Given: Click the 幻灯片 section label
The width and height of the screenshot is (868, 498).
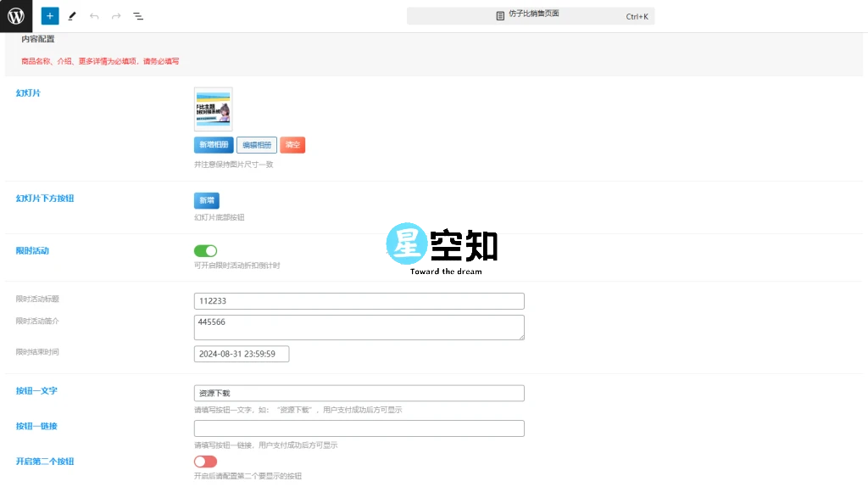Looking at the screenshot, I should [28, 92].
